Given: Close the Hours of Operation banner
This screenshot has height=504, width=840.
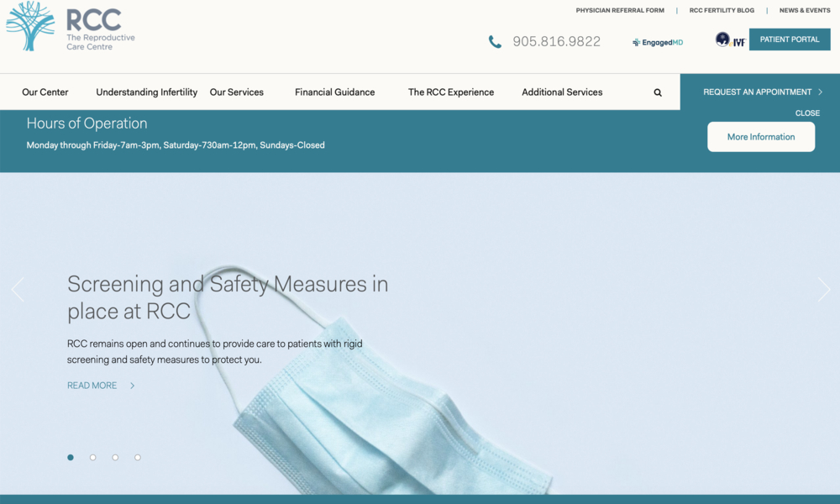Looking at the screenshot, I should pos(807,113).
